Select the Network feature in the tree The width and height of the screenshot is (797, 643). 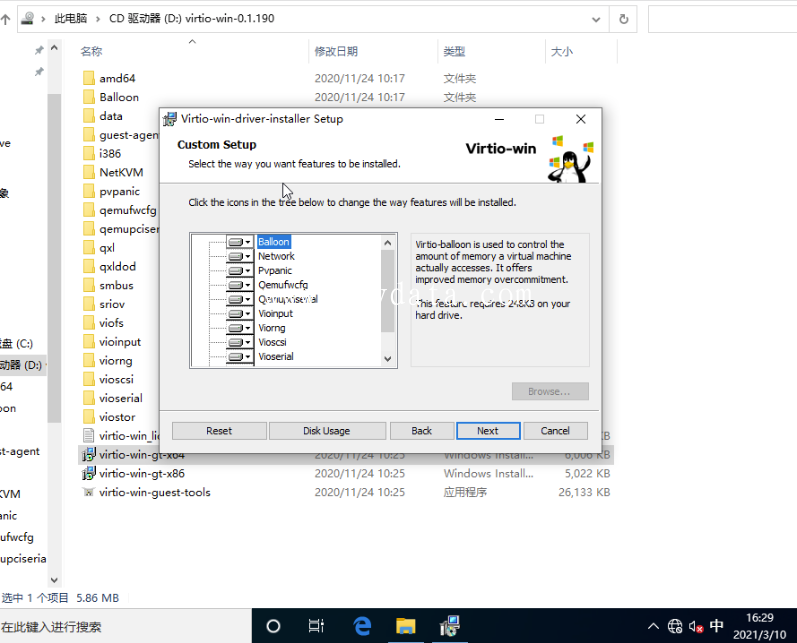276,256
